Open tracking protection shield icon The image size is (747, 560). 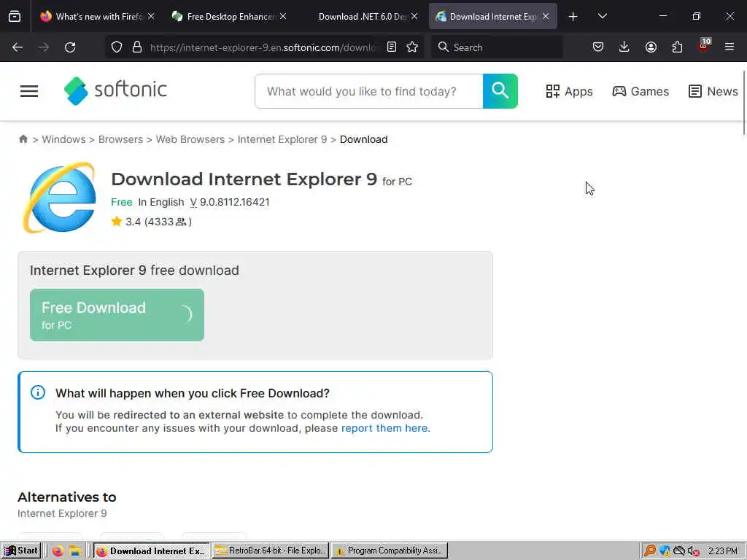click(x=117, y=47)
